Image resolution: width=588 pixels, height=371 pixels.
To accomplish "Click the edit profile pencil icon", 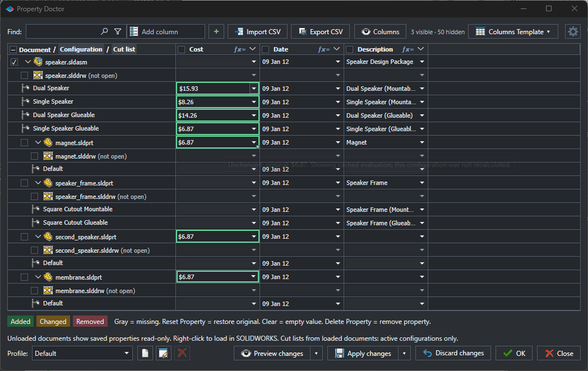I will click(x=164, y=353).
